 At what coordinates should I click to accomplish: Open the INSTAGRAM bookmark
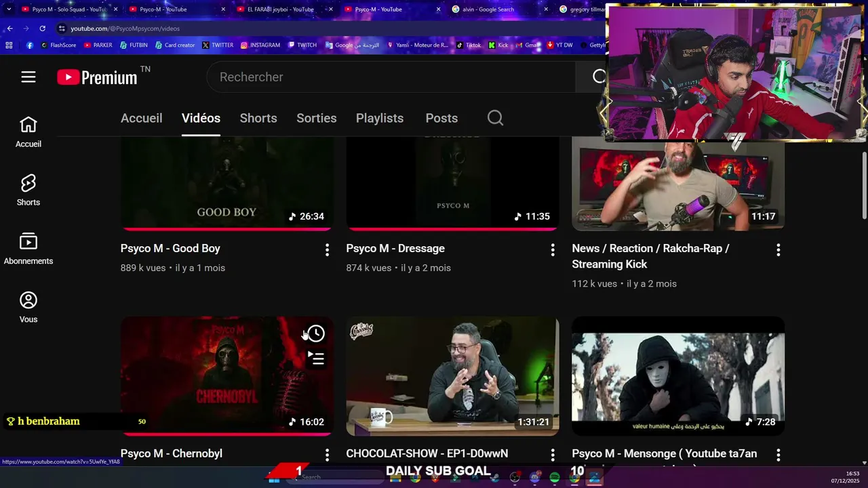point(260,45)
